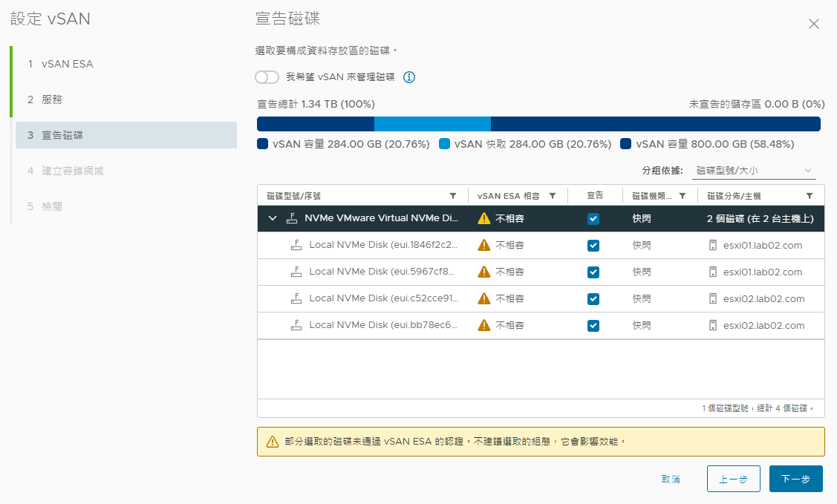The width and height of the screenshot is (837, 504).
Task: Uncheck claim checkbox for disk eui.1846f2c2
Action: (x=593, y=246)
